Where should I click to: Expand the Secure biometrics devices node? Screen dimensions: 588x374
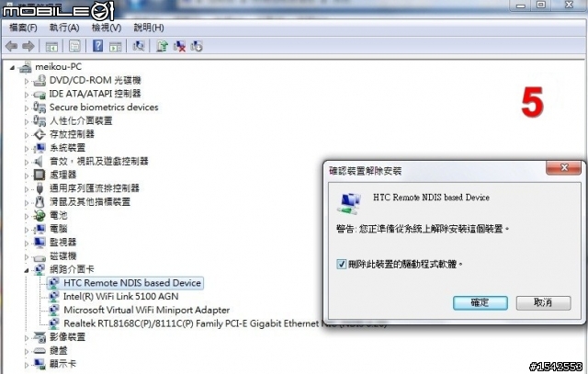(27, 108)
